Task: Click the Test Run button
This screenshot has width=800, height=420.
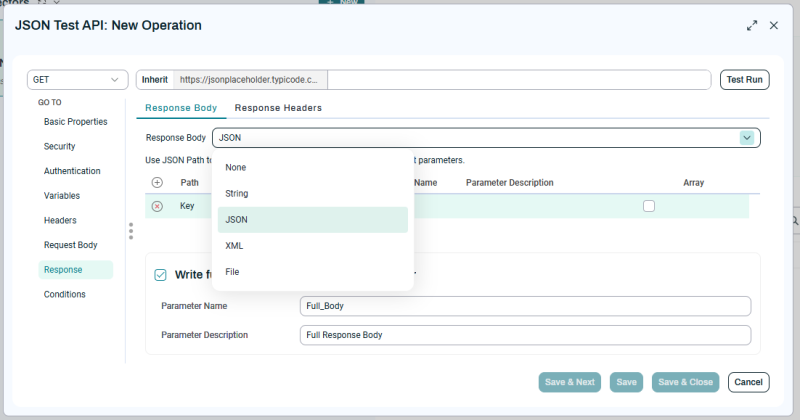Action: (x=744, y=80)
